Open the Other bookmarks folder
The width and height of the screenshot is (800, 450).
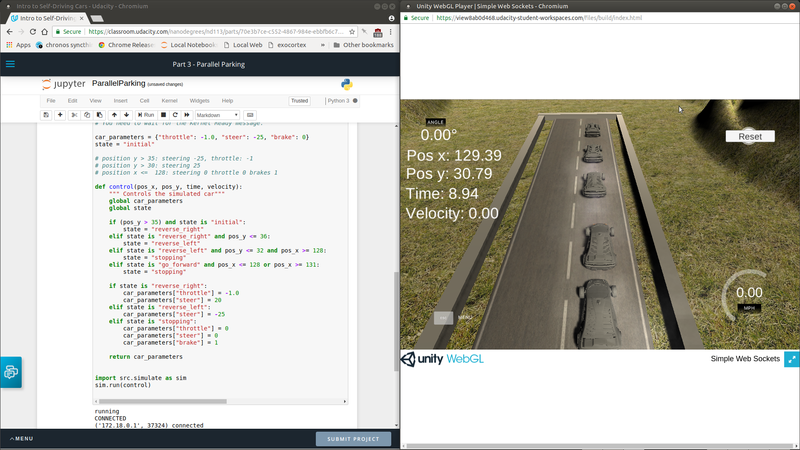point(363,45)
